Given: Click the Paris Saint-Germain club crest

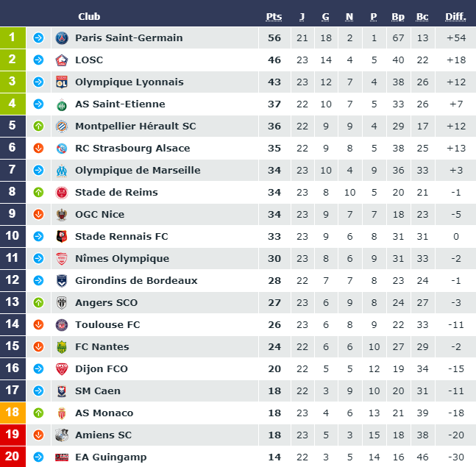Looking at the screenshot, I should [x=62, y=38].
